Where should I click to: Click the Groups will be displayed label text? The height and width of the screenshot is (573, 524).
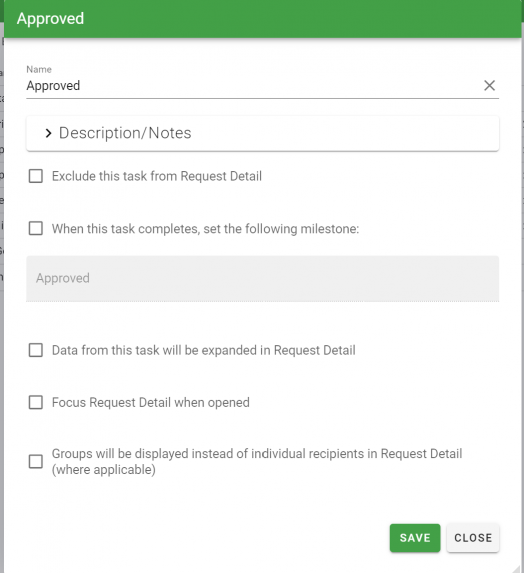(257, 462)
